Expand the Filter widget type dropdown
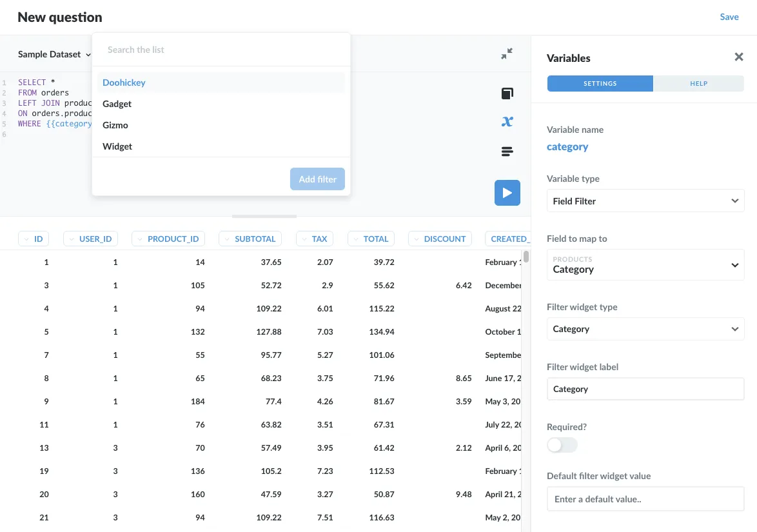Screen dimensions: 757x532 (x=645, y=329)
